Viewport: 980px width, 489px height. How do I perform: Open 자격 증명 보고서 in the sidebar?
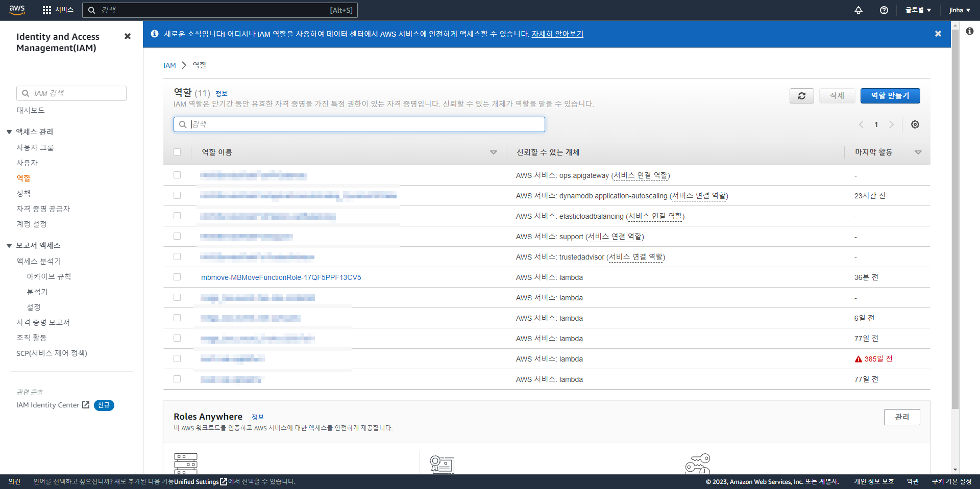(x=43, y=322)
